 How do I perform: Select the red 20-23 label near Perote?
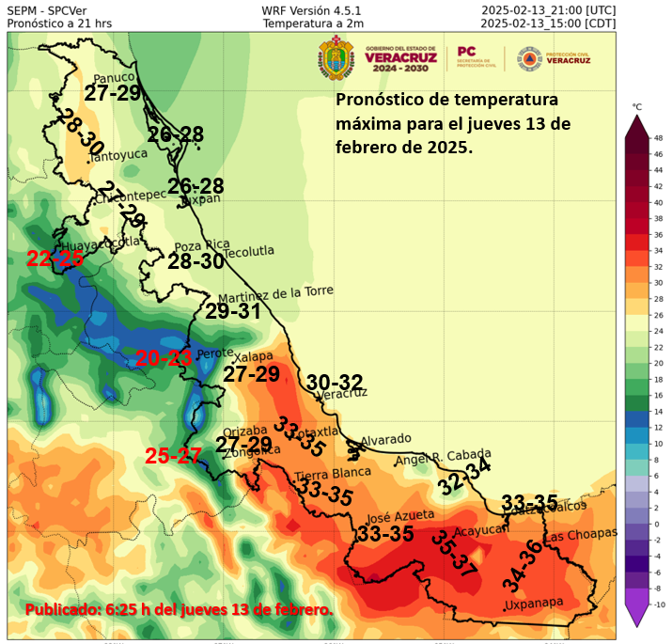tap(164, 358)
